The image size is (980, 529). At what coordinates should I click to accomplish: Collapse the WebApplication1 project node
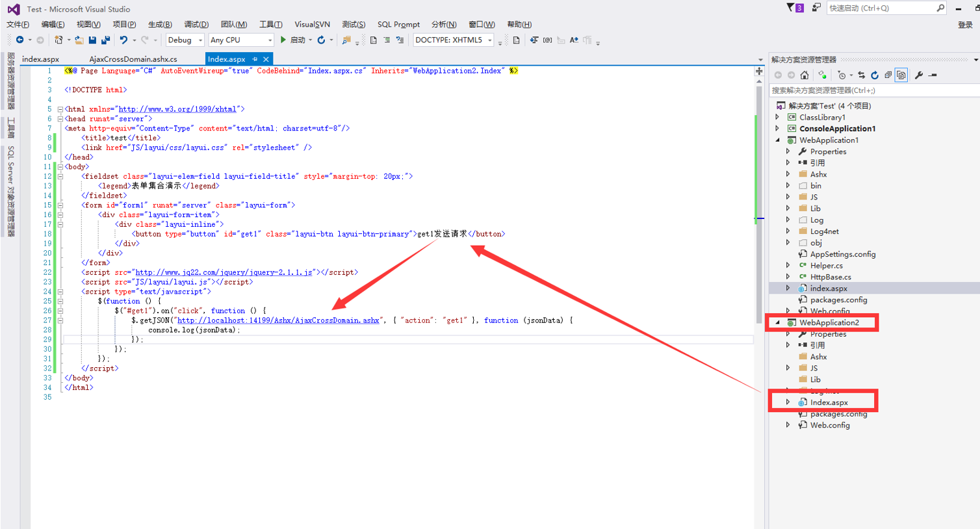pos(777,140)
